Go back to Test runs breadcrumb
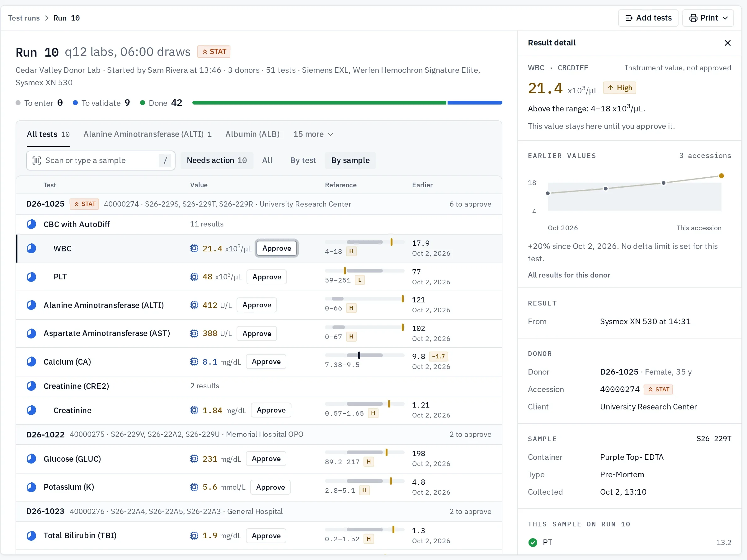 pos(24,18)
